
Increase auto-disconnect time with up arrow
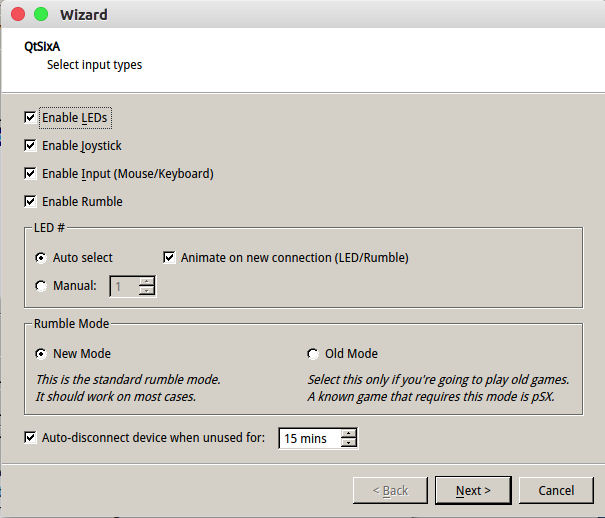(349, 434)
